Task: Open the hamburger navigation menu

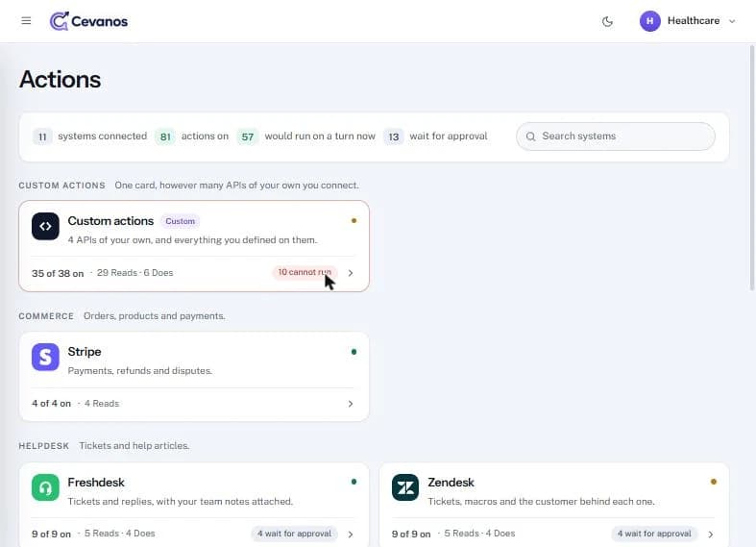Action: (26, 21)
